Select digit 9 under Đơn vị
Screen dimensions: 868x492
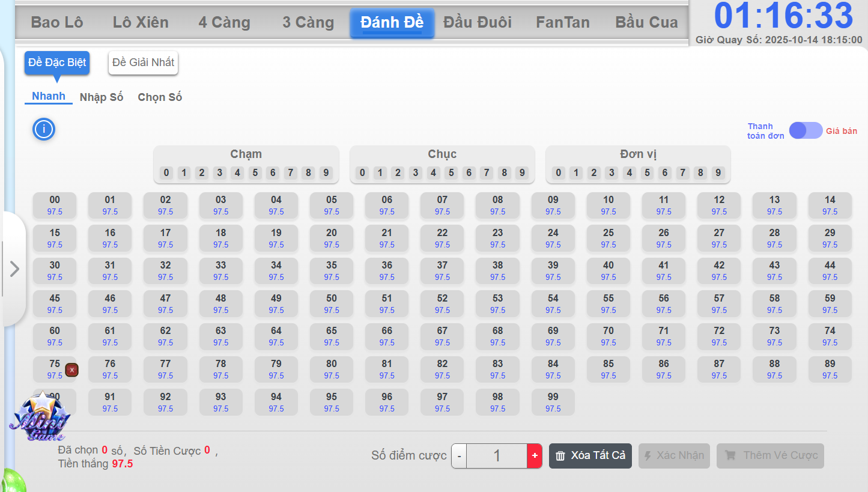point(718,173)
